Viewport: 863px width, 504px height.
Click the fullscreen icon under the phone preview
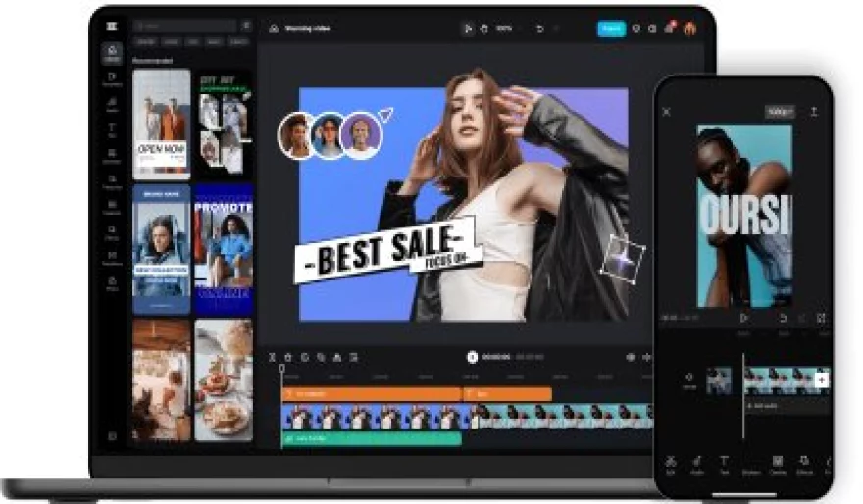(x=821, y=318)
